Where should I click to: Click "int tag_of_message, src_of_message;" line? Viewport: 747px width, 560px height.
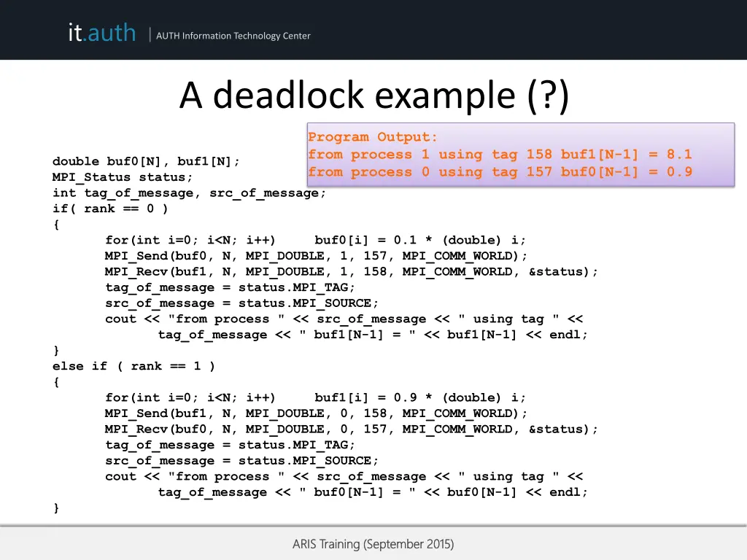click(x=189, y=192)
